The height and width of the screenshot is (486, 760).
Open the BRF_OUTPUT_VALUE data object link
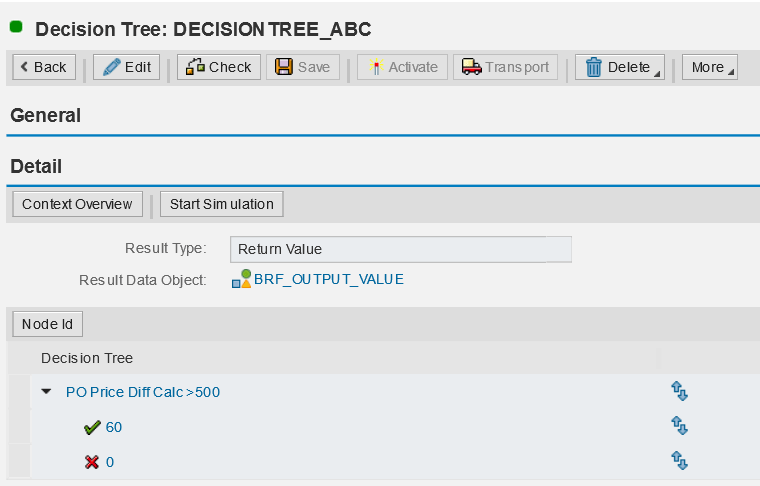[329, 279]
